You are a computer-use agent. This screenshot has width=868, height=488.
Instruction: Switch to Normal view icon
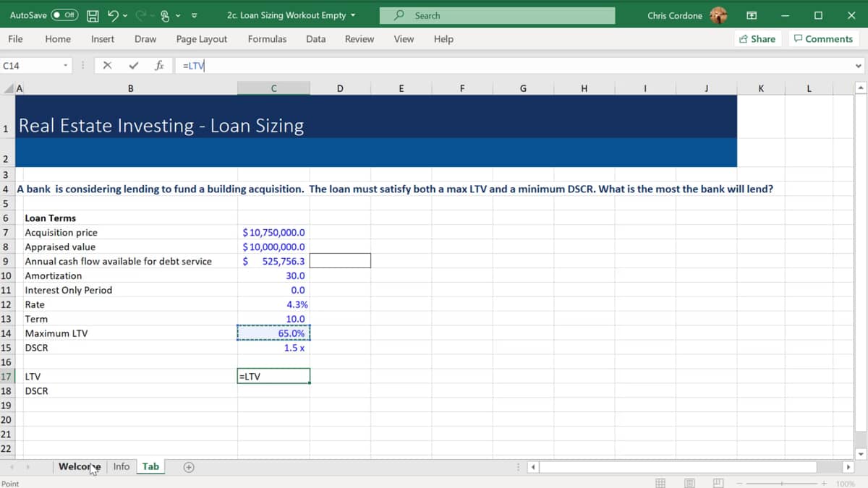pos(660,482)
